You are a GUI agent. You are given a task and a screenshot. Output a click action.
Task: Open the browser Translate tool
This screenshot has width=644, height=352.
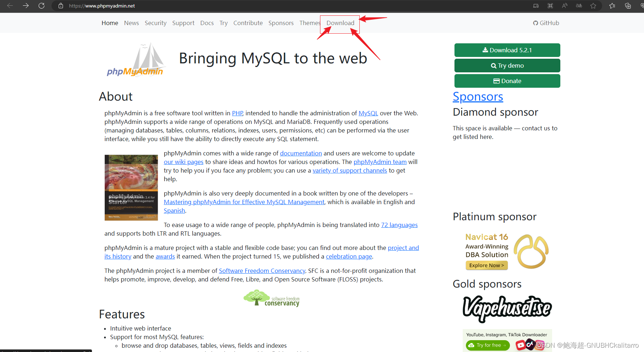point(579,6)
